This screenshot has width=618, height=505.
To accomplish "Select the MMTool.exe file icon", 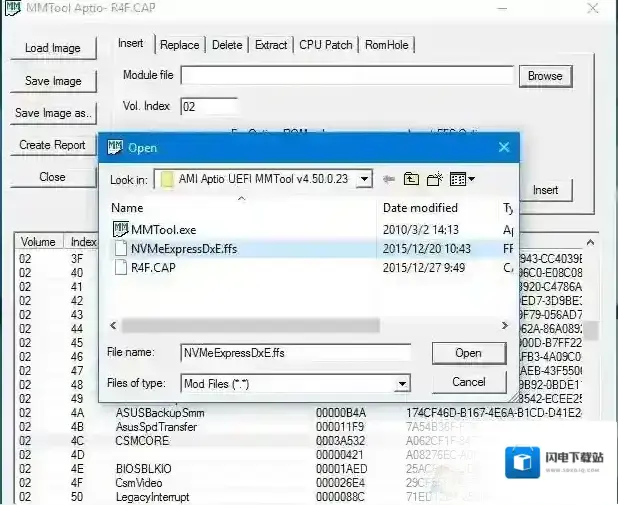I will click(x=121, y=229).
